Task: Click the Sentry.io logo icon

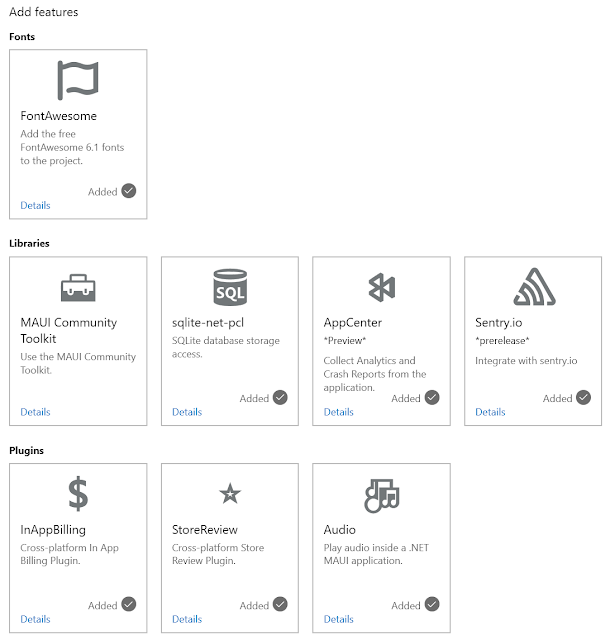Action: tap(535, 287)
